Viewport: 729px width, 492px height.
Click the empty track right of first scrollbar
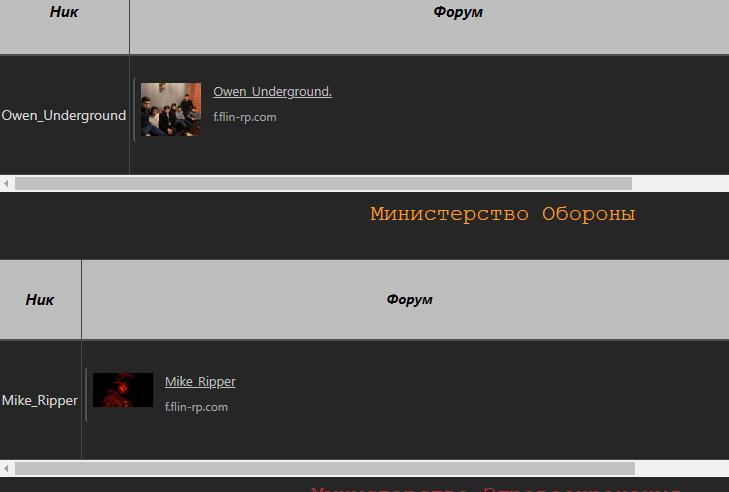point(680,183)
